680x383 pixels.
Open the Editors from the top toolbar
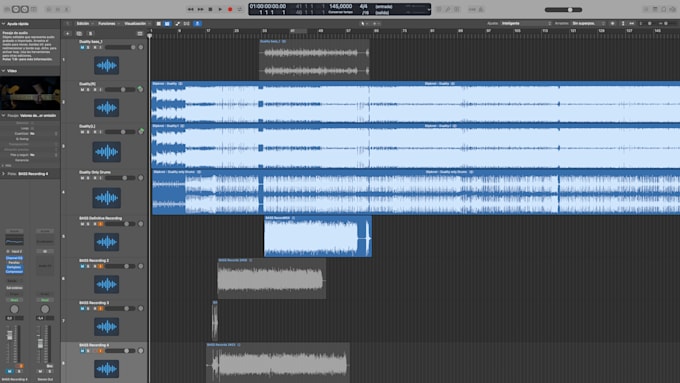pyautogui.click(x=67, y=9)
